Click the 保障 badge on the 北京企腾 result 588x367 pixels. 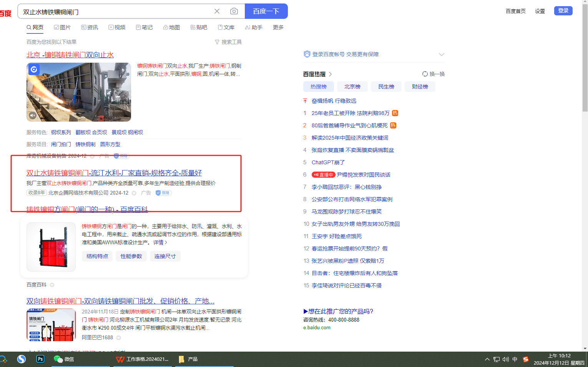coord(163,193)
